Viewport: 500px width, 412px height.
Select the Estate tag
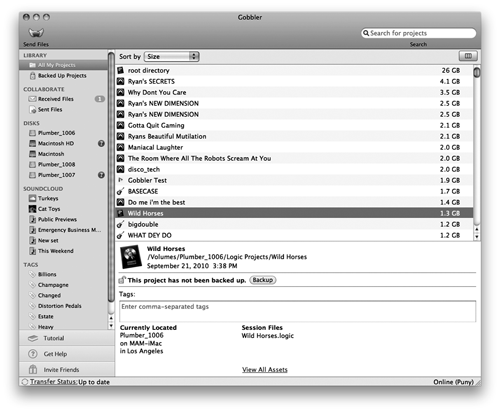(63, 316)
